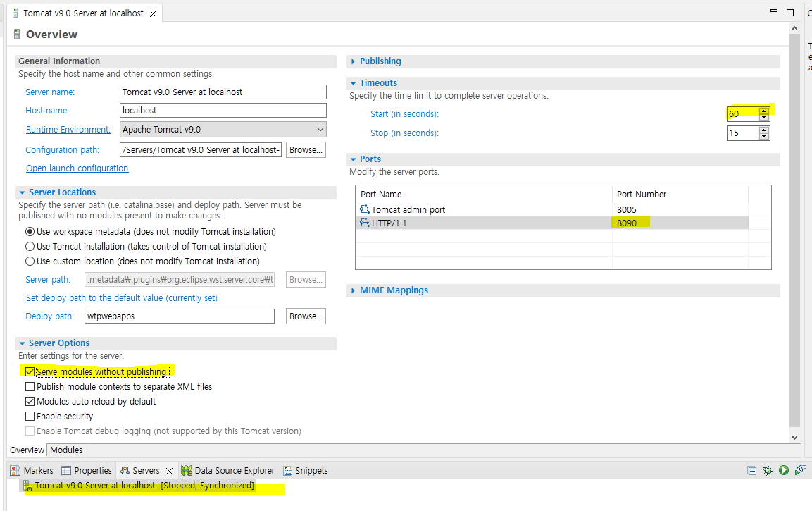Click the Configuration path field
This screenshot has width=812, height=511.
tap(201, 149)
